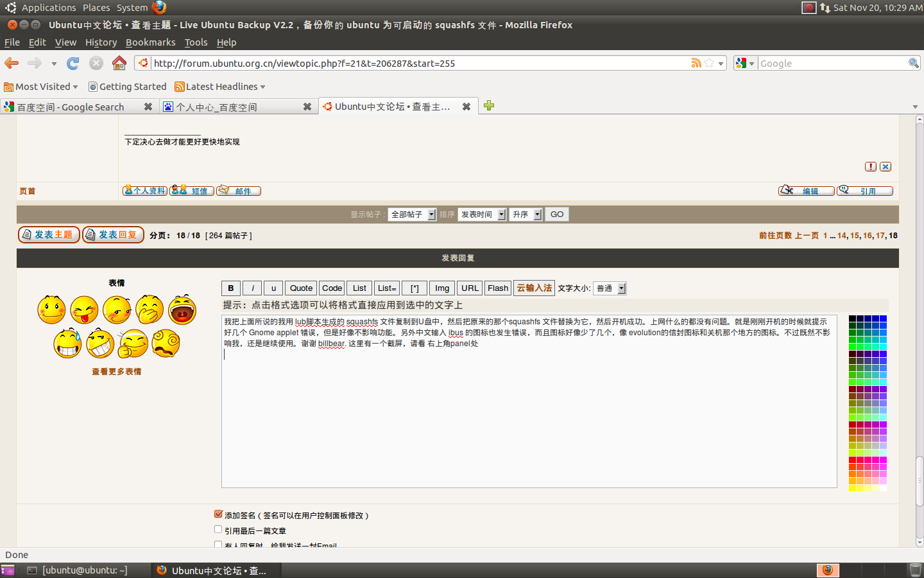Pick the black color swatch in palette
The image size is (924, 578).
[852, 319]
